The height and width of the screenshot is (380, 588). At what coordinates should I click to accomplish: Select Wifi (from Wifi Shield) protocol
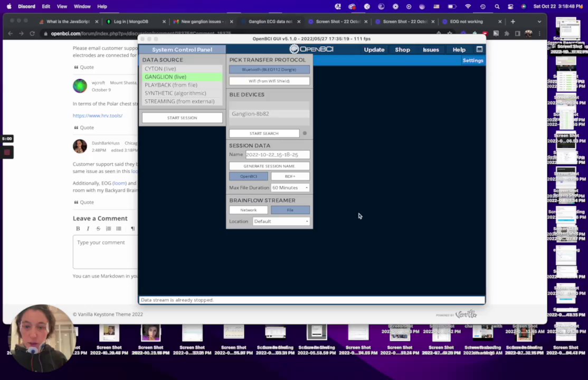[x=269, y=81]
